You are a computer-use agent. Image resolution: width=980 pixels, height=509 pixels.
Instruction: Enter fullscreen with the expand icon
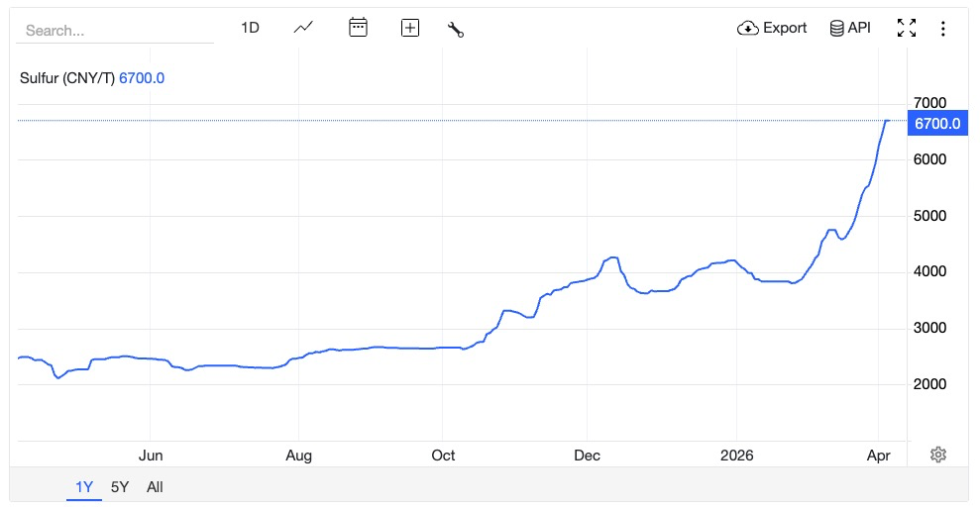coord(906,28)
